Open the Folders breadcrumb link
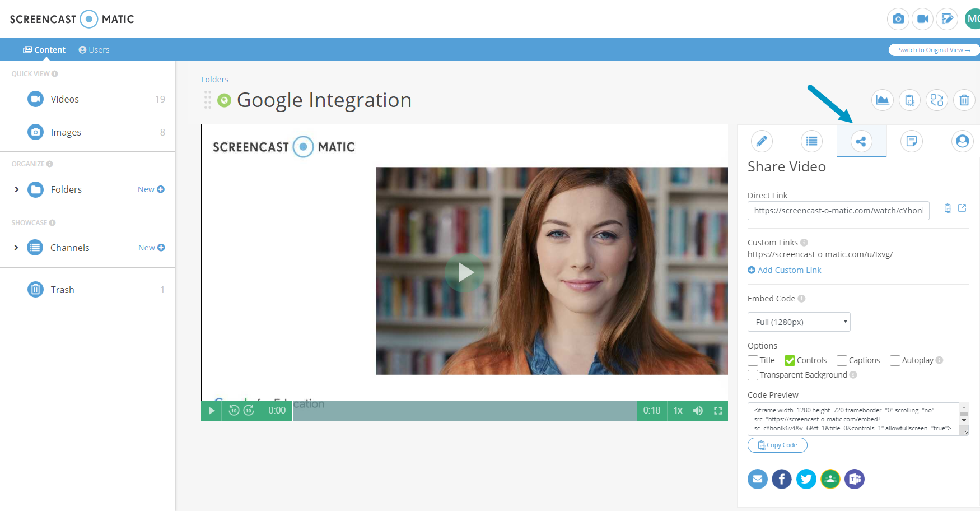Image resolution: width=980 pixels, height=511 pixels. tap(215, 80)
